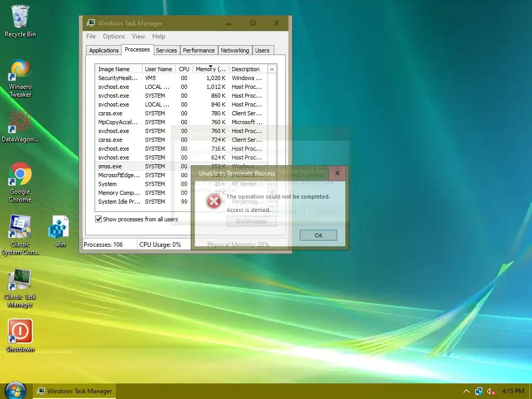
Task: Launch Google Chrome from desktop
Action: (20, 182)
